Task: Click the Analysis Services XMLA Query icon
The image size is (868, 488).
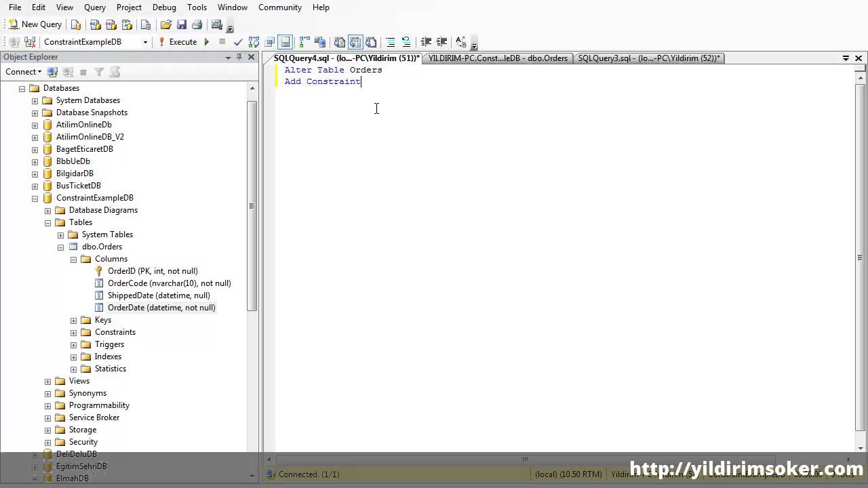Action: point(127,24)
